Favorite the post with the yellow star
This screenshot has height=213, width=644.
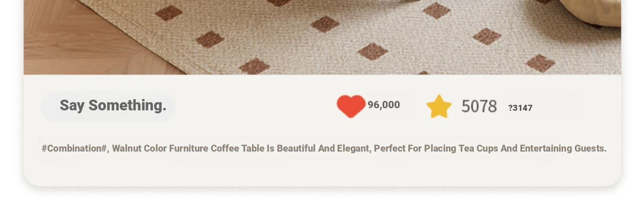[439, 106]
